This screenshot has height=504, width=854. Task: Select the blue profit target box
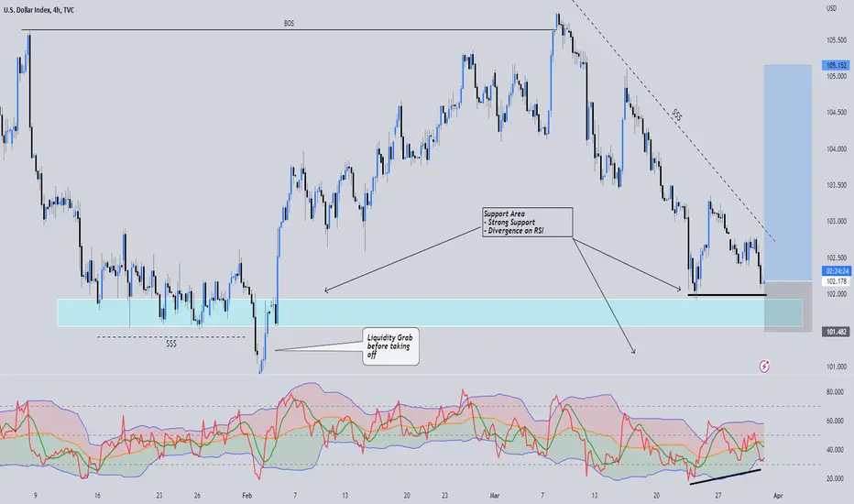pyautogui.click(x=787, y=172)
